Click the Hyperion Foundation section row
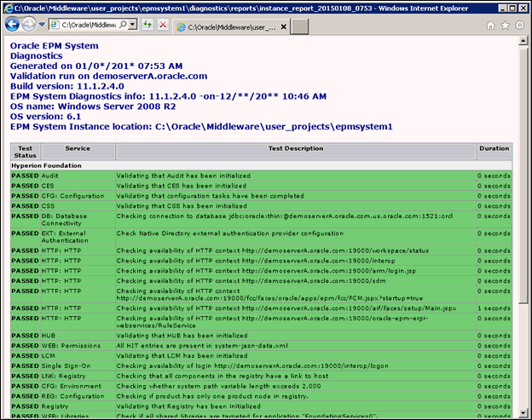 click(x=261, y=165)
